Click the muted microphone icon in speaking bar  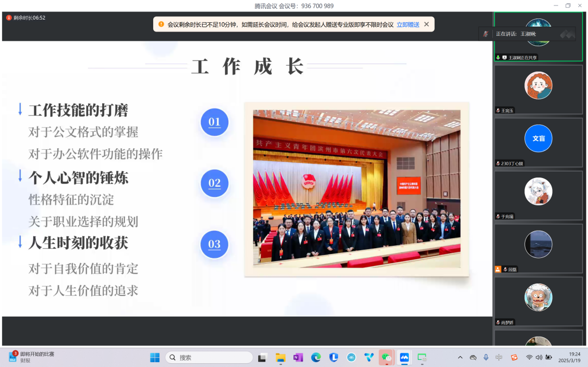click(x=486, y=34)
